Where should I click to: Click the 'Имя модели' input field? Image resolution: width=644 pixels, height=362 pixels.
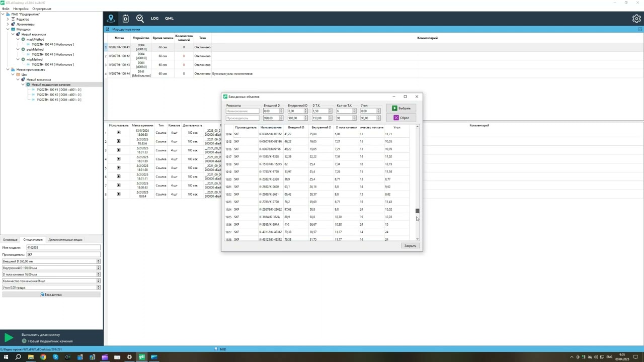62,247
